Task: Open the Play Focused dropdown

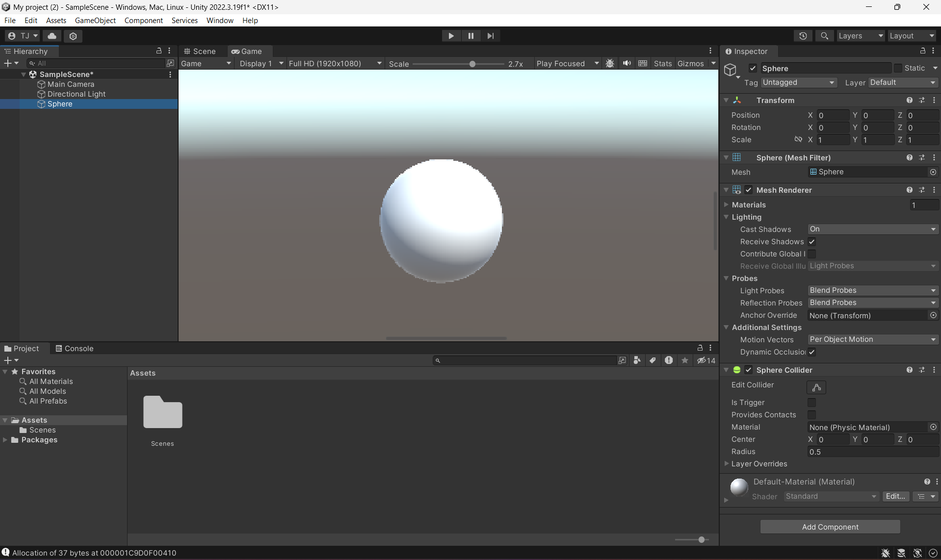Action: (x=568, y=63)
